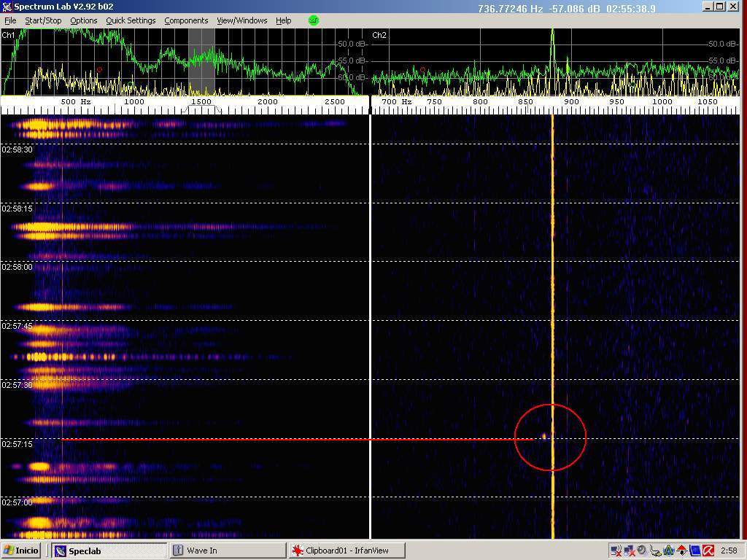Open the tray volume speaker icon

click(x=641, y=551)
